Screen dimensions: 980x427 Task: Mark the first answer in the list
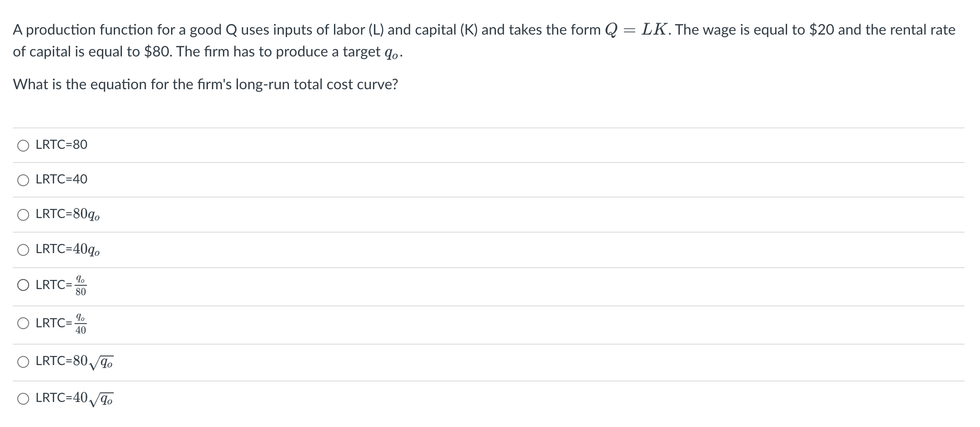(23, 145)
